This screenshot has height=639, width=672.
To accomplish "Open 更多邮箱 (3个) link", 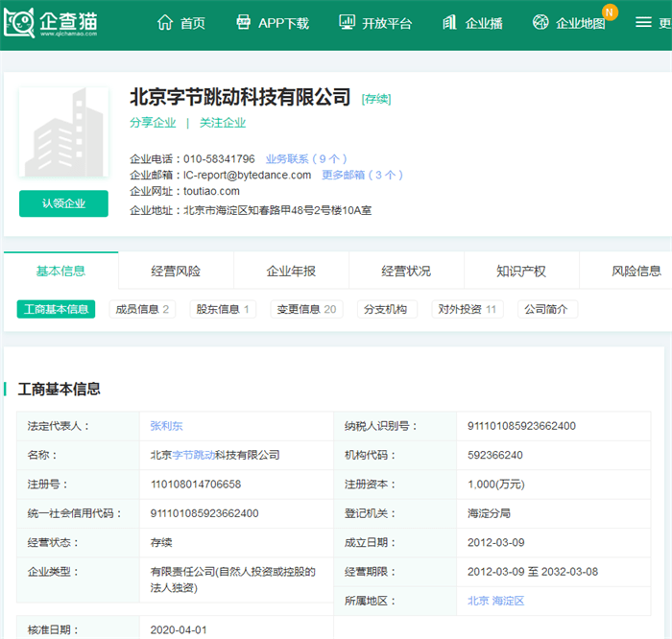I will 362,175.
